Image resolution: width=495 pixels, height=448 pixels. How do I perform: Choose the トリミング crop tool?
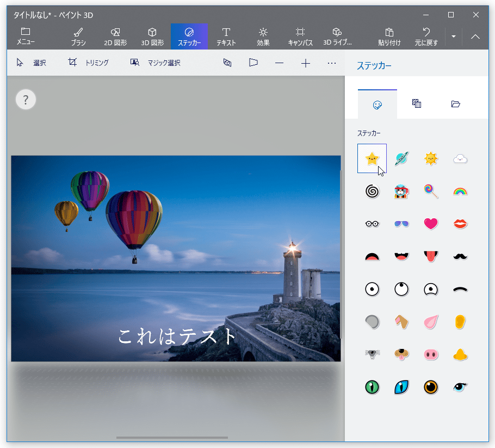click(x=88, y=63)
